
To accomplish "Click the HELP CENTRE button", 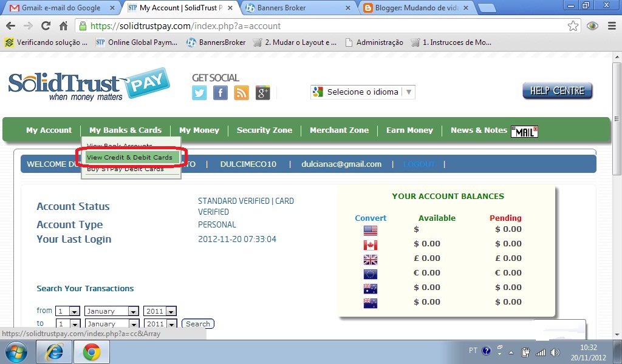I will tap(556, 90).
